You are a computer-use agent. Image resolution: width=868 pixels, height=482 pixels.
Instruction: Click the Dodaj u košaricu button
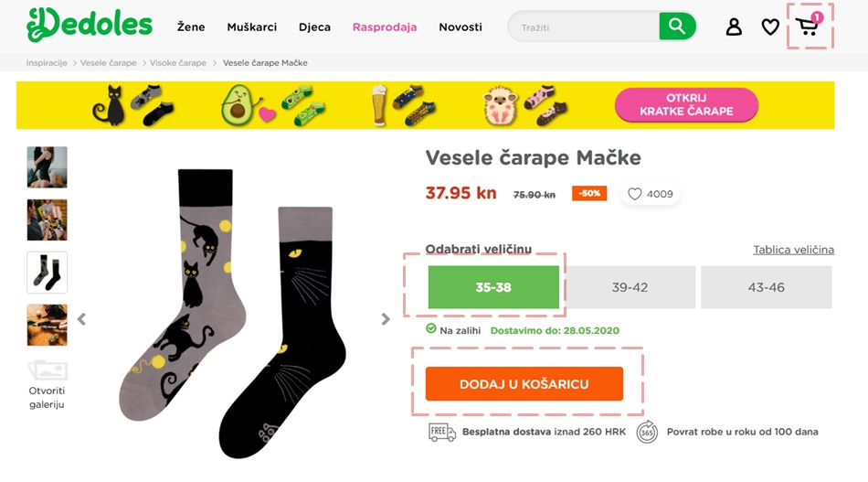(524, 383)
